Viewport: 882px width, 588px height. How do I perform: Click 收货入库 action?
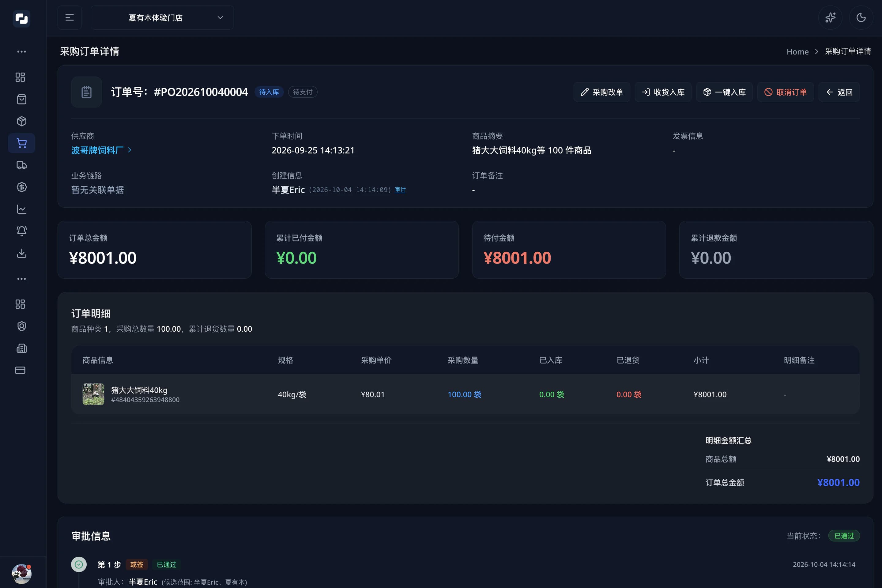coord(663,92)
